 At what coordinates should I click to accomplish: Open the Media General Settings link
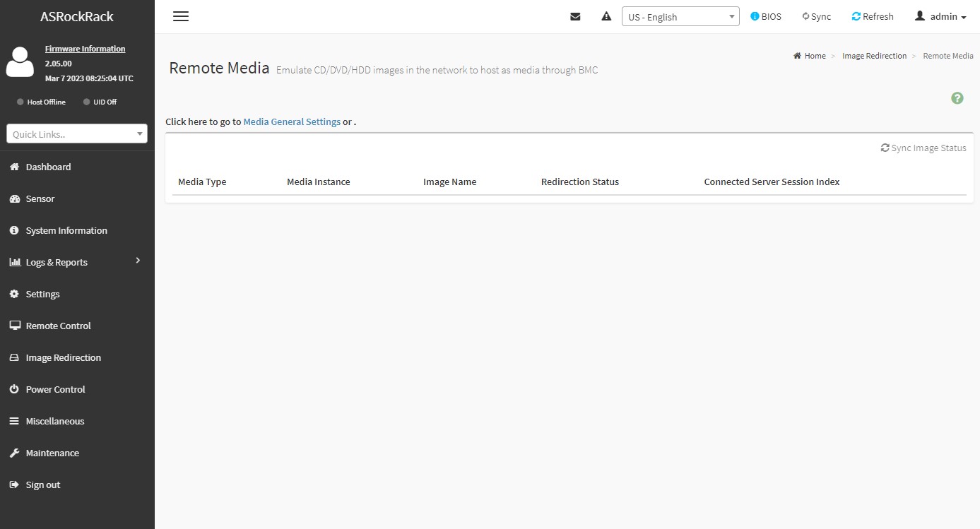(292, 121)
